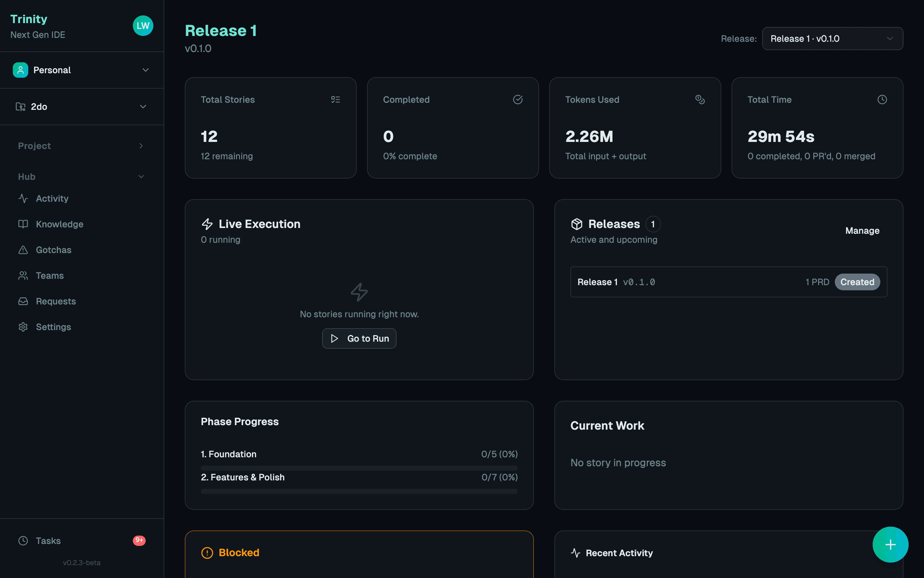
Task: Click the Settings gear icon
Action: (x=23, y=327)
